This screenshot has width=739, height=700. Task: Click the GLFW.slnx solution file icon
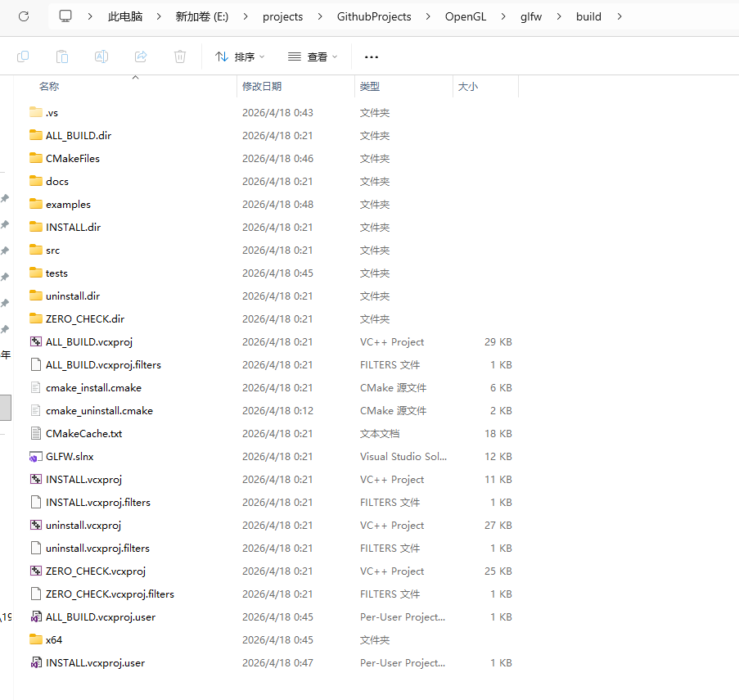coord(36,456)
